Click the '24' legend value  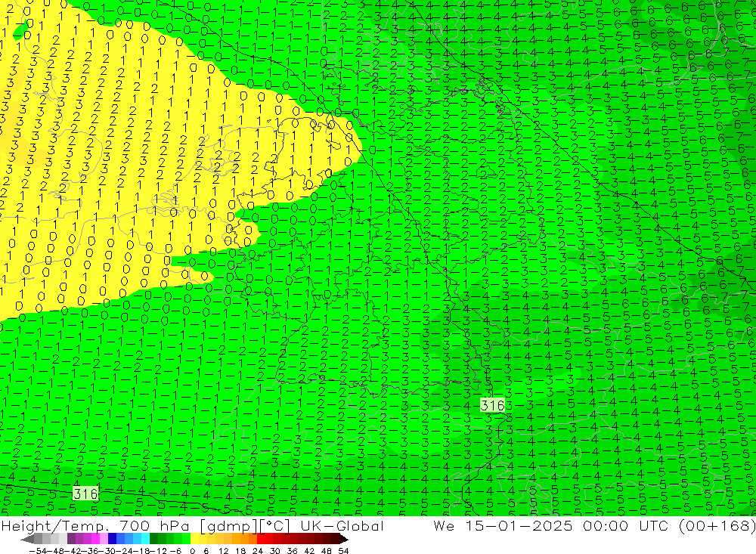(x=258, y=551)
